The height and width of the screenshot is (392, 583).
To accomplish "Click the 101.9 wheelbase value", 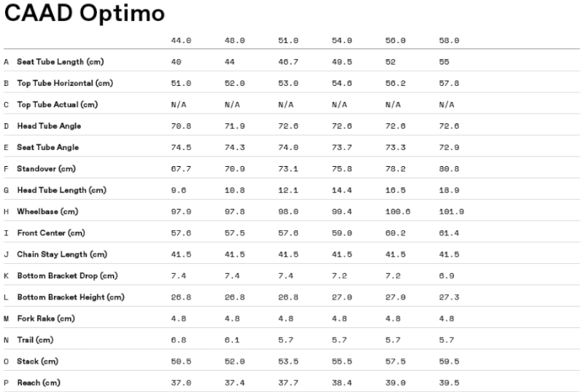I will pyautogui.click(x=451, y=211).
